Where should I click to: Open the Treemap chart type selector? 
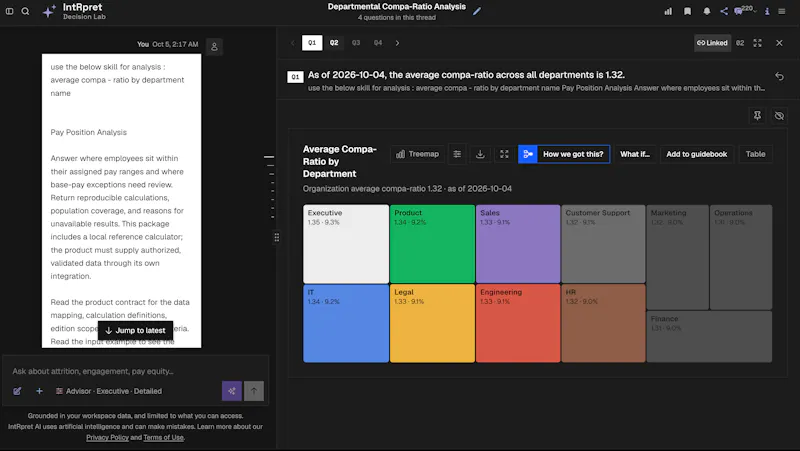[417, 154]
